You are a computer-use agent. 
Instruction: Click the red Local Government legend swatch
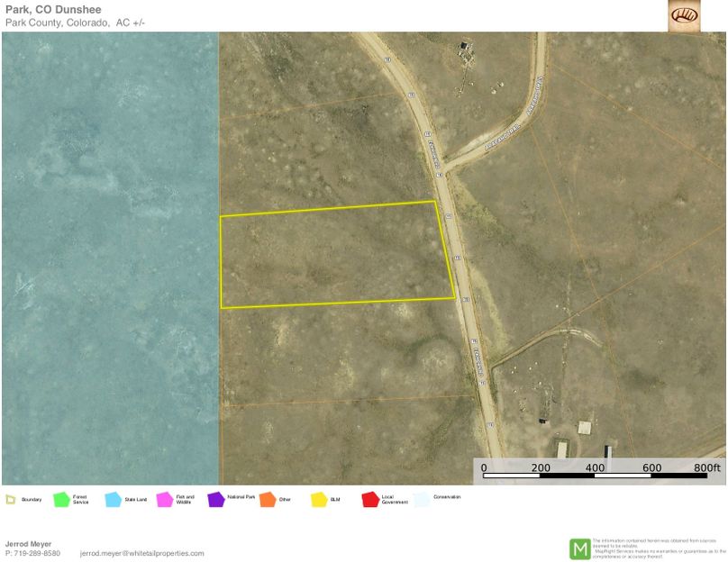pos(370,499)
